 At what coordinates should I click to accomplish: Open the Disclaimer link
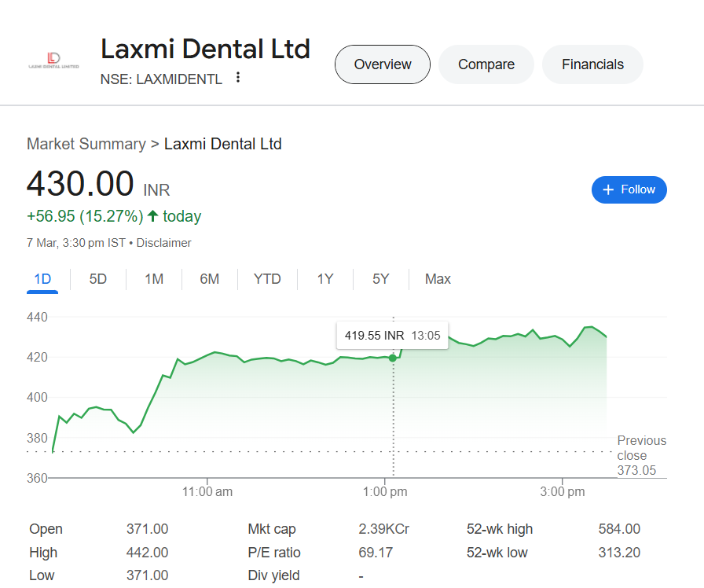163,243
